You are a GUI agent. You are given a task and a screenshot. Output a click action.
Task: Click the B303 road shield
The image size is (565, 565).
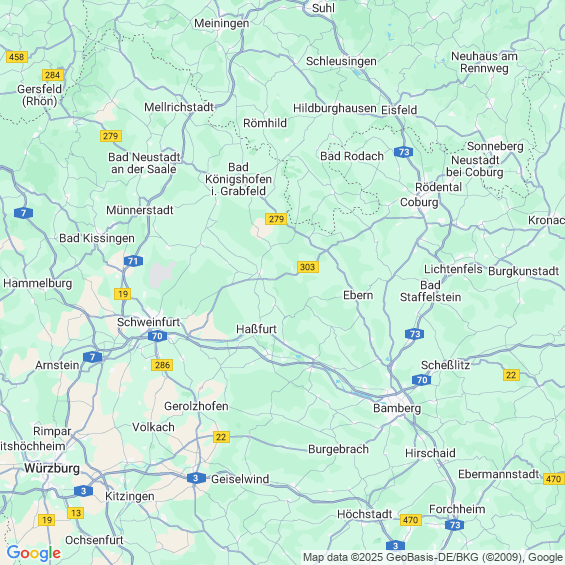[x=308, y=267]
